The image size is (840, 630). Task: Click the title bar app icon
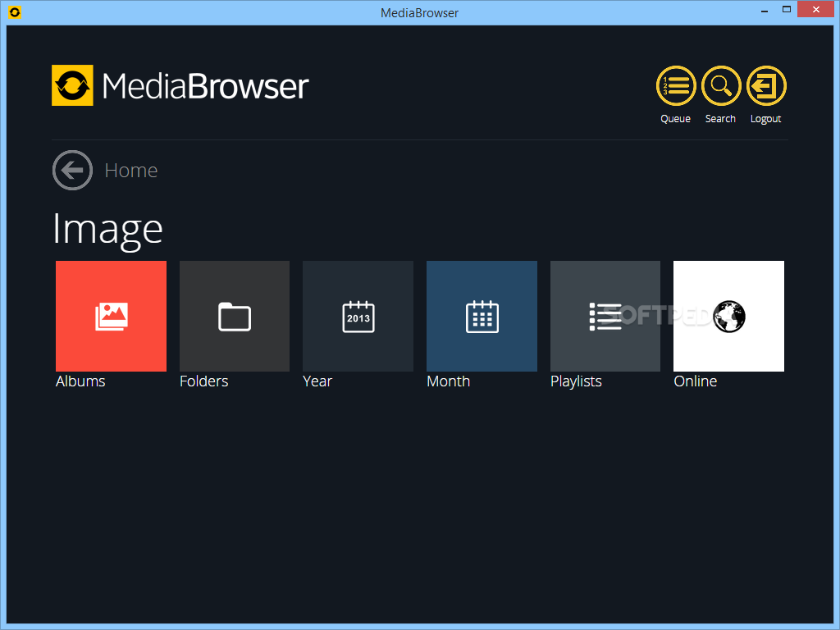coord(15,11)
